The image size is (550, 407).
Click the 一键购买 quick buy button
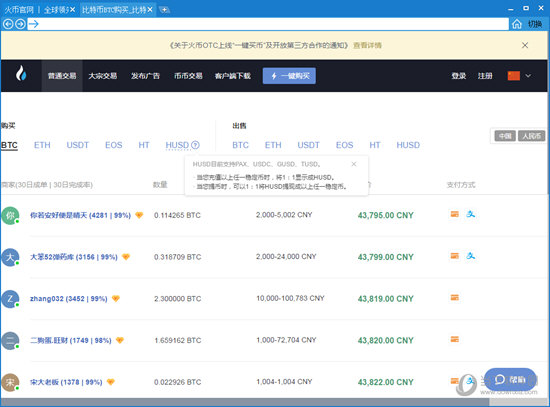click(x=289, y=76)
